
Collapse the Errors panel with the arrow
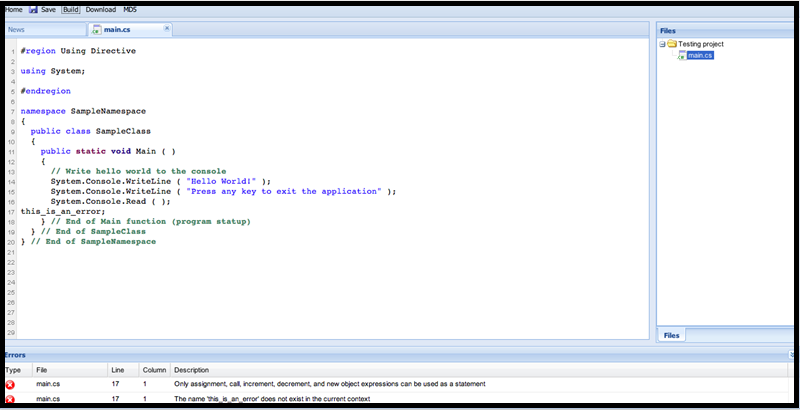[791, 354]
